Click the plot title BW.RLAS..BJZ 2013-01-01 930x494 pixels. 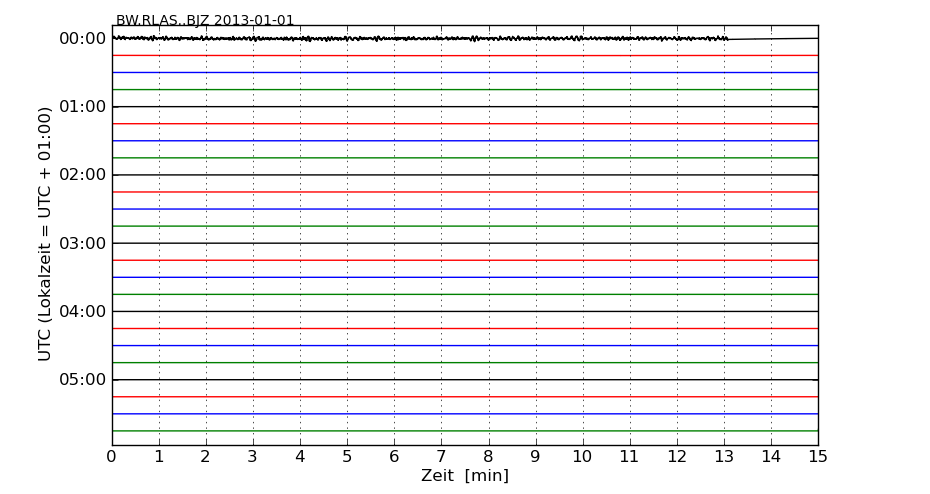(205, 20)
